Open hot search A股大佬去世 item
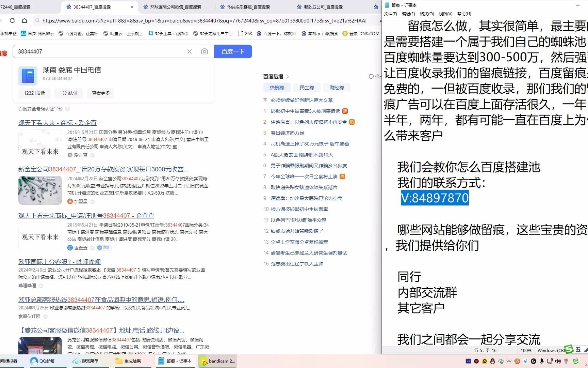Screen dimensions: 588x368 click(x=302, y=155)
